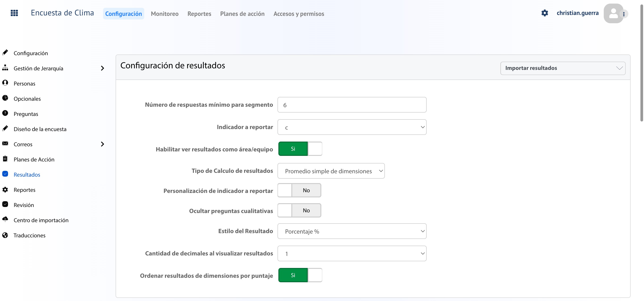Switch to the Planes de acción tab
The image size is (644, 301).
(242, 14)
